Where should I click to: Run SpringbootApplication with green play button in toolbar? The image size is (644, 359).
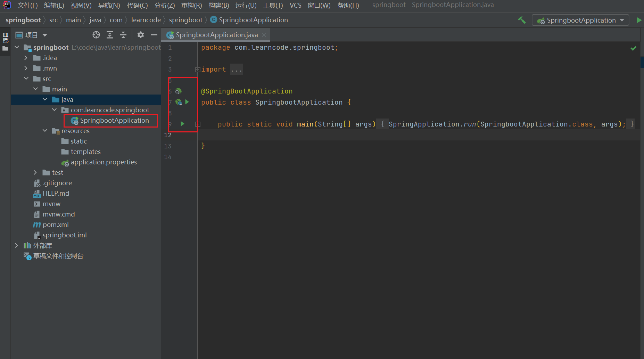click(x=639, y=20)
